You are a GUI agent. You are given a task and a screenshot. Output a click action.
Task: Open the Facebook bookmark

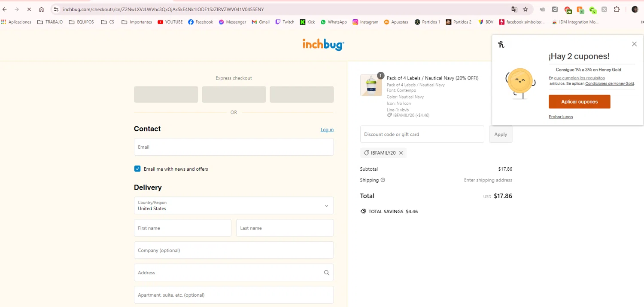click(200, 22)
